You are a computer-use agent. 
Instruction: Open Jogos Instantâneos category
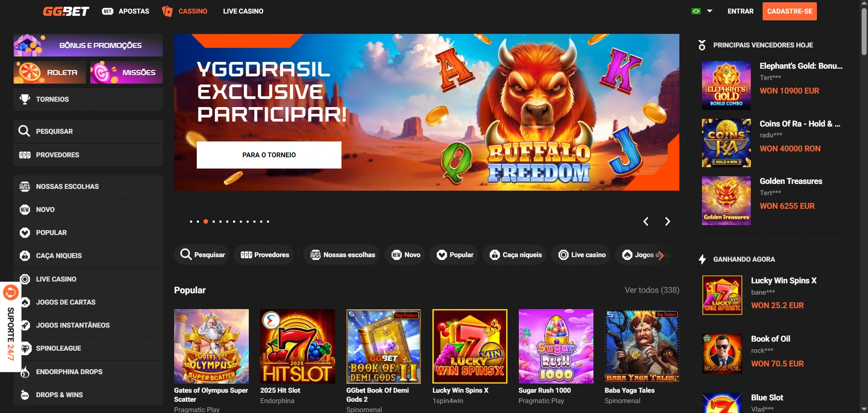pos(88,325)
